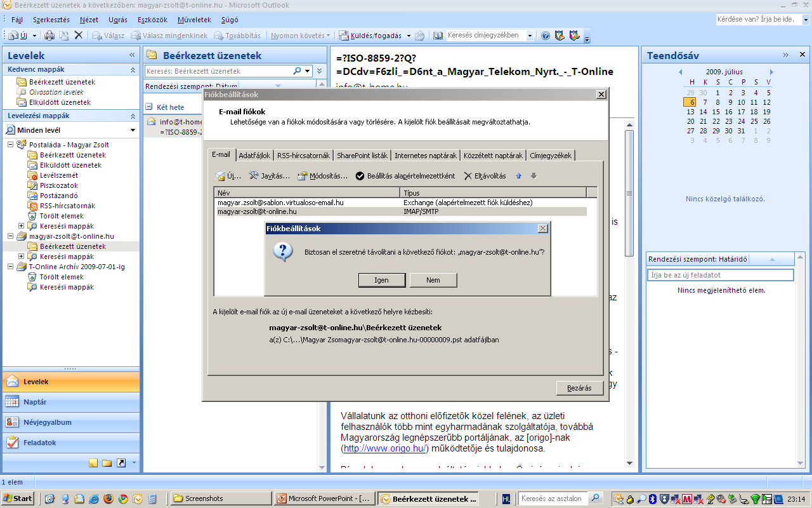Open the Küldés/fogadás dropdown arrow
Viewport: 812px width, 508px height.
(x=409, y=36)
